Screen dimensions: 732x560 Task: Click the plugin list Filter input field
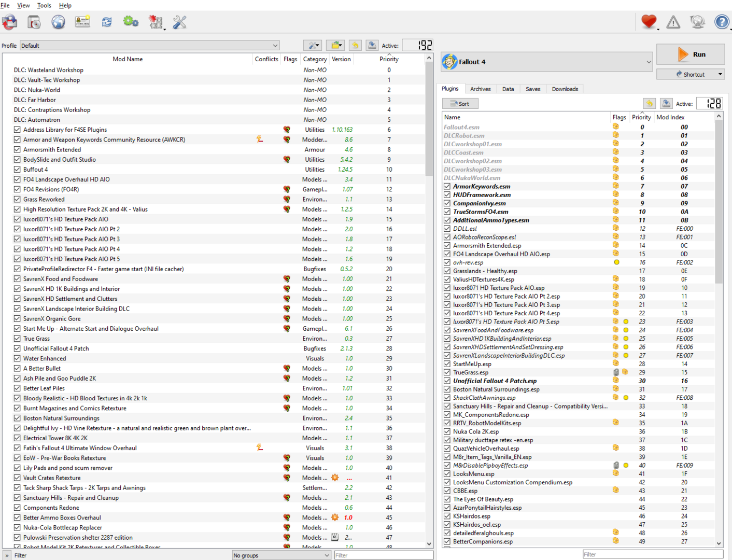[x=653, y=554]
